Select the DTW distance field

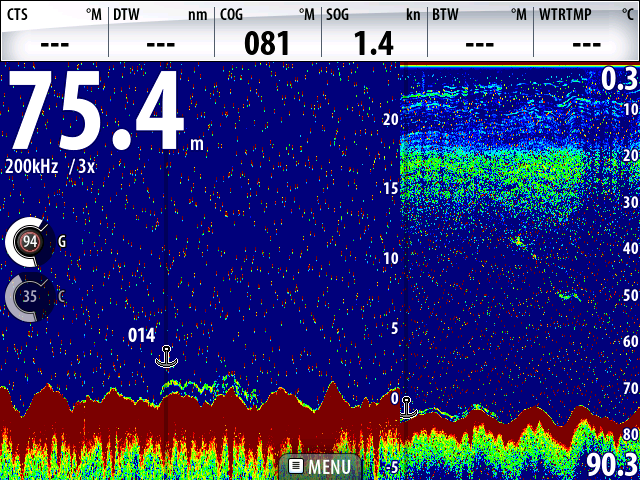pyautogui.click(x=160, y=31)
